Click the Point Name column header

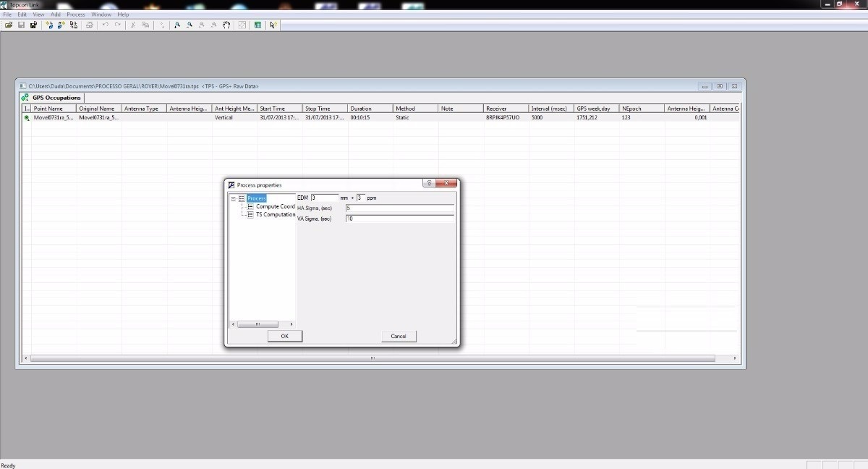pyautogui.click(x=54, y=109)
